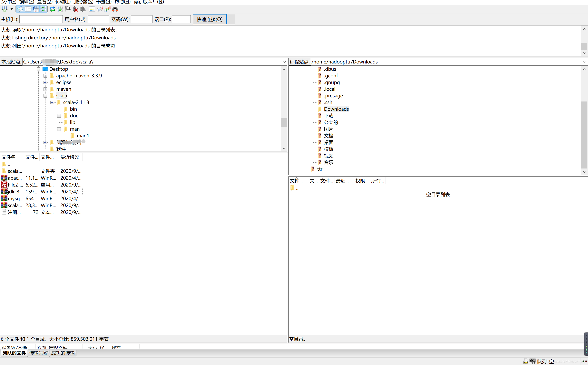Open the quickconnect history dropdown arrow

click(231, 19)
